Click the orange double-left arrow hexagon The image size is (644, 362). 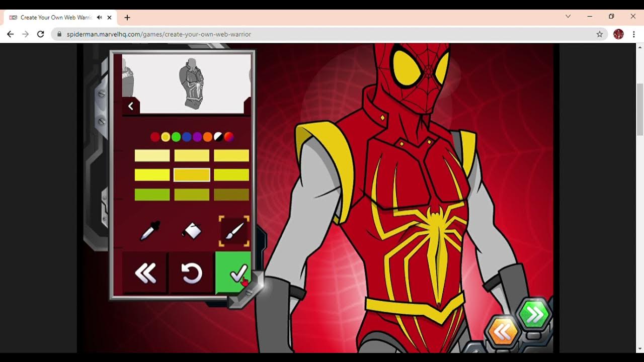click(502, 331)
